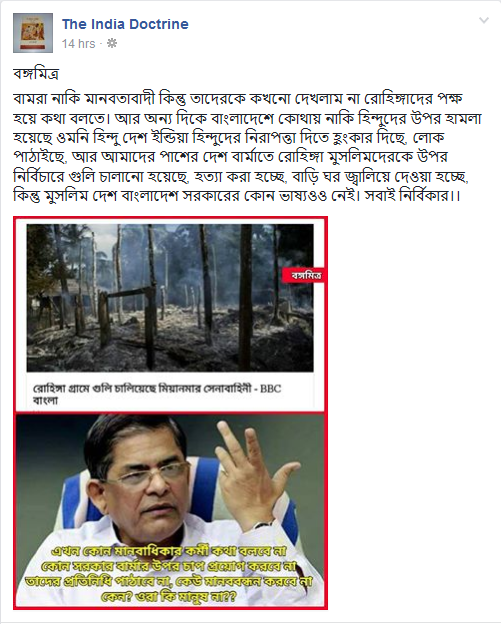Viewport: 501px width, 624px height.
Task: Click the man's raised hand in the meme
Action: (251, 474)
